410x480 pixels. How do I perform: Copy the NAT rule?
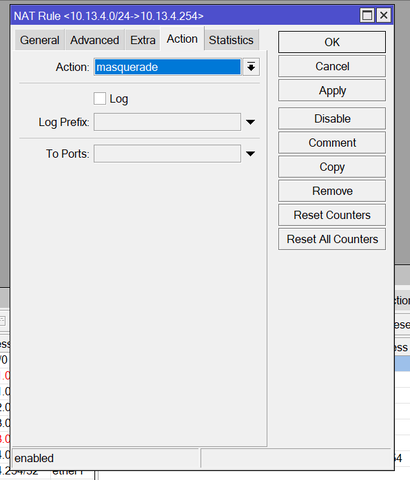tap(332, 167)
